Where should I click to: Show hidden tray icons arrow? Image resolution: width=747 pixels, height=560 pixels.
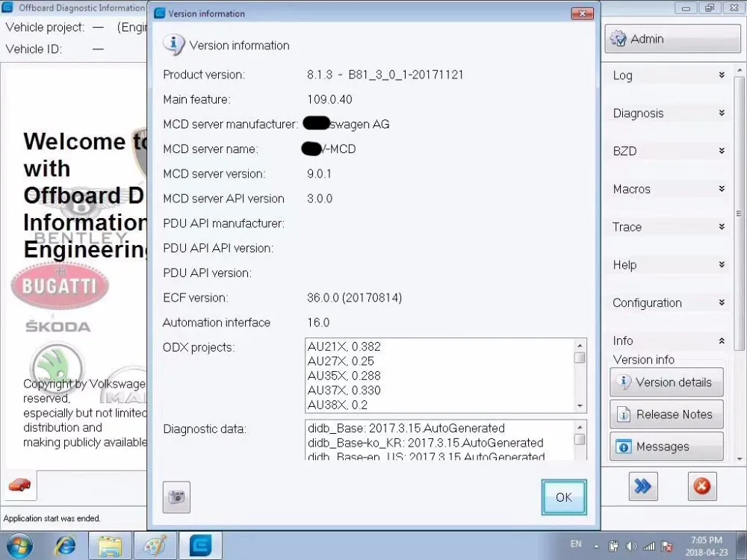pyautogui.click(x=596, y=547)
